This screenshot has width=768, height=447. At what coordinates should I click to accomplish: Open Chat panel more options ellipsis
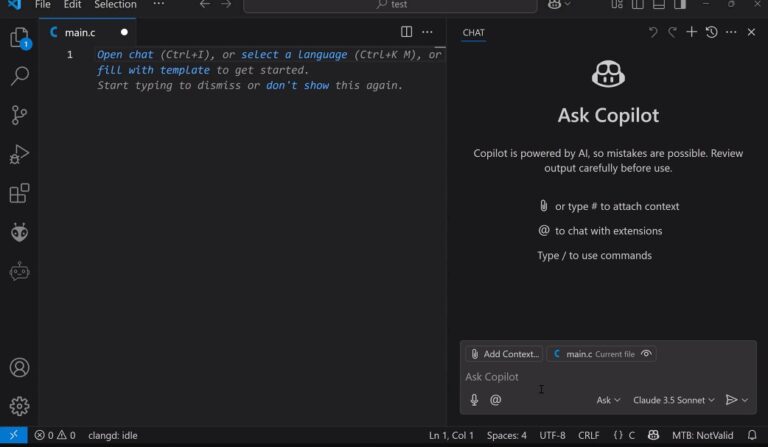click(731, 32)
